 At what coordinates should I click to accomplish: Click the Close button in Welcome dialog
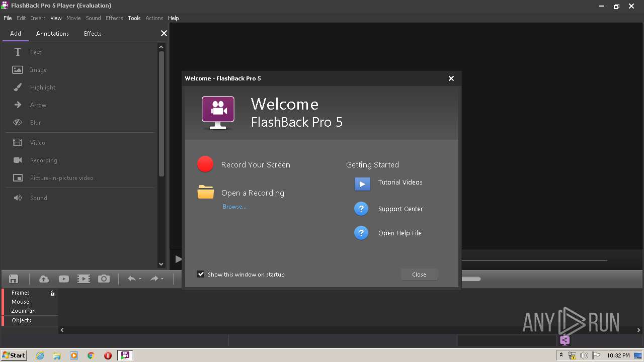click(419, 275)
